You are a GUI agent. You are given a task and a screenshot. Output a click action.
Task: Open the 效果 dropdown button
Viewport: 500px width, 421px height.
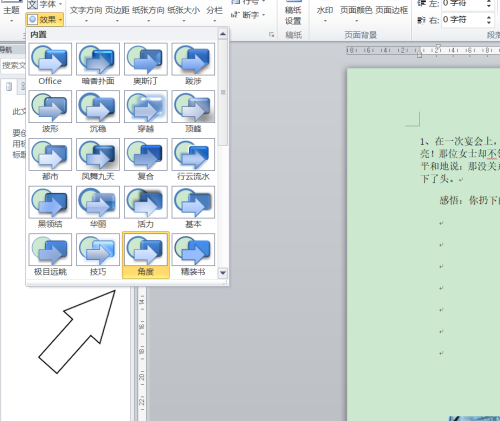[45, 20]
